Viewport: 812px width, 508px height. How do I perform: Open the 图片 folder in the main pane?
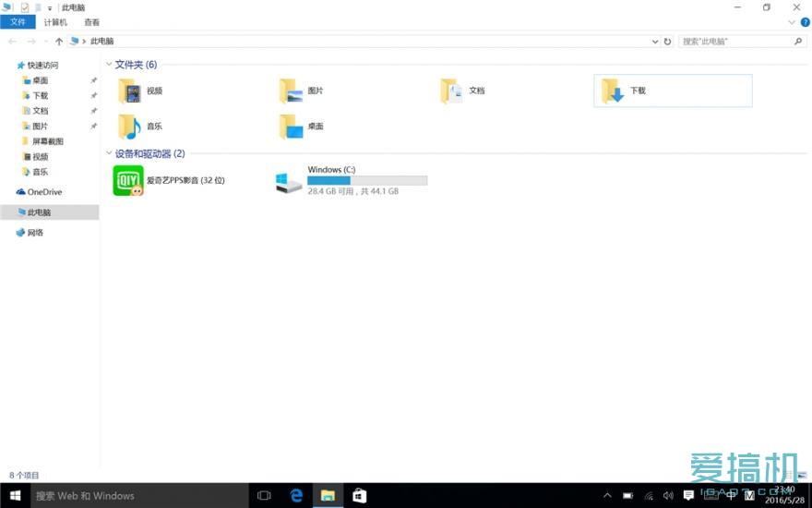point(302,91)
